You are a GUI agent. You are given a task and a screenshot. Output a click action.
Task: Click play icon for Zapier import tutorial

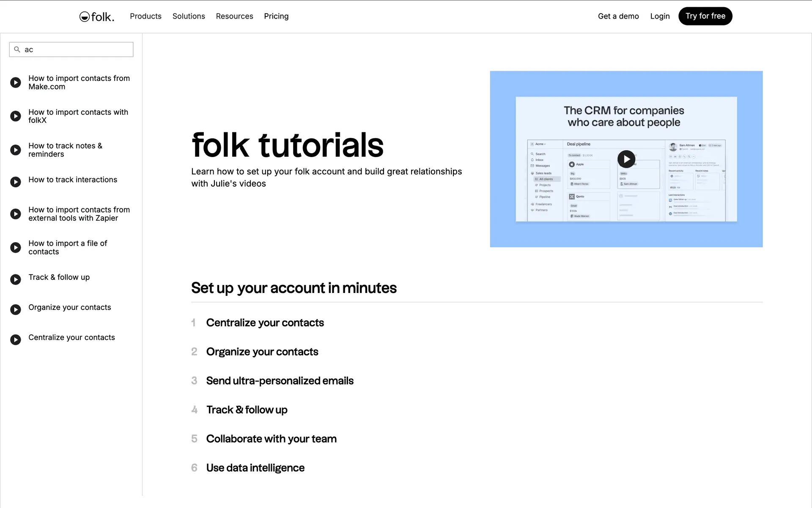pyautogui.click(x=16, y=214)
